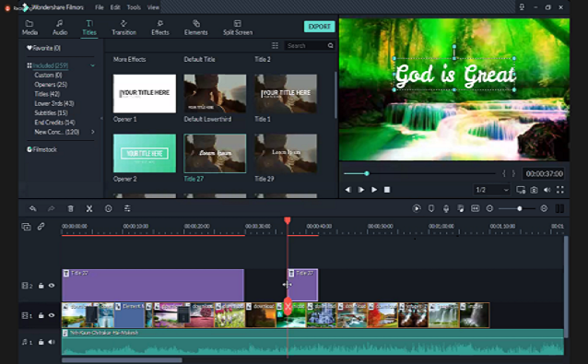The image size is (588, 364).
Task: Switch to the Audio tab
Action: click(x=60, y=28)
